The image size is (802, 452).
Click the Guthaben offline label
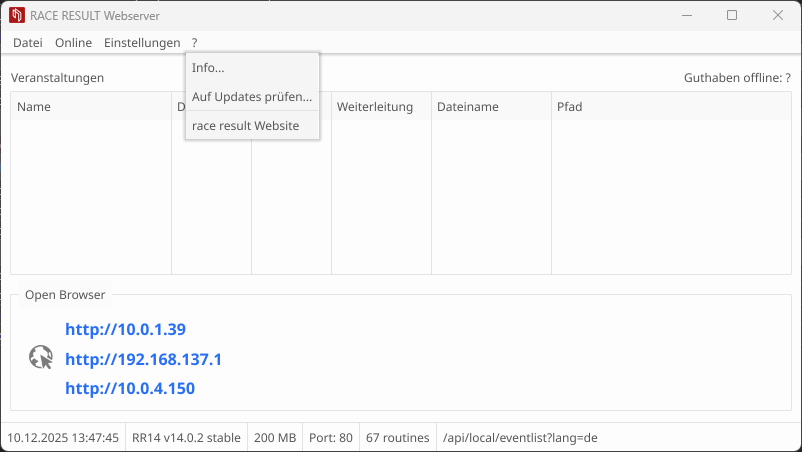(737, 78)
